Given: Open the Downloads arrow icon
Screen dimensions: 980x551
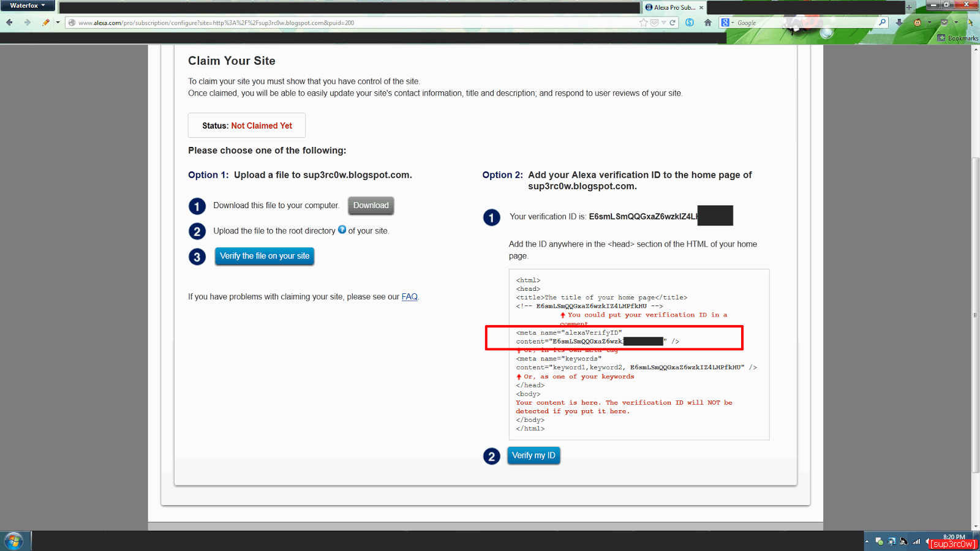Looking at the screenshot, I should tap(899, 23).
